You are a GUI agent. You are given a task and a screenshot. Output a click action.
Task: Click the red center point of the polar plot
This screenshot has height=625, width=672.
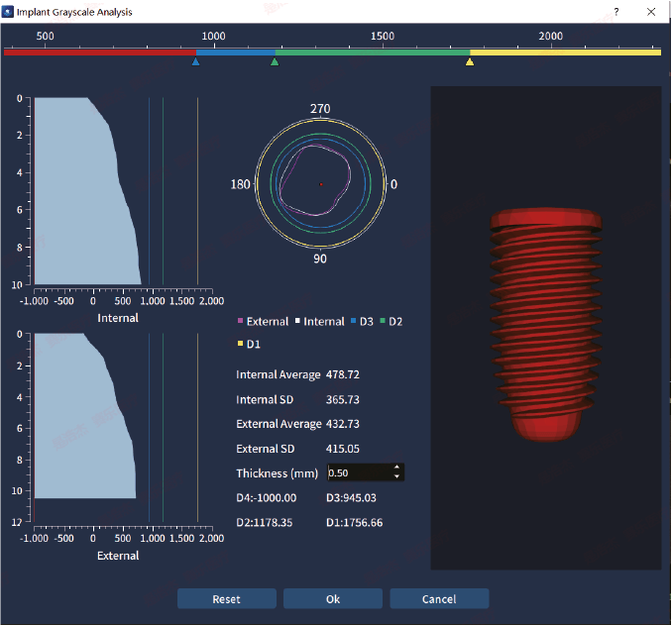(x=321, y=184)
